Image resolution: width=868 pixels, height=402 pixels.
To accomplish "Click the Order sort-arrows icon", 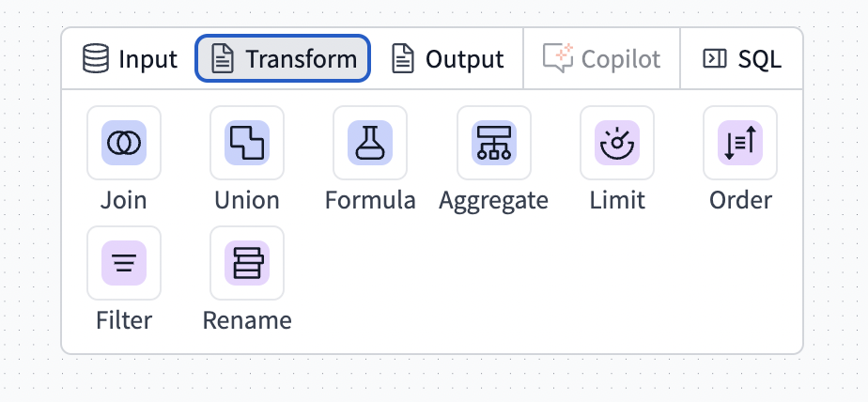I will pyautogui.click(x=740, y=143).
